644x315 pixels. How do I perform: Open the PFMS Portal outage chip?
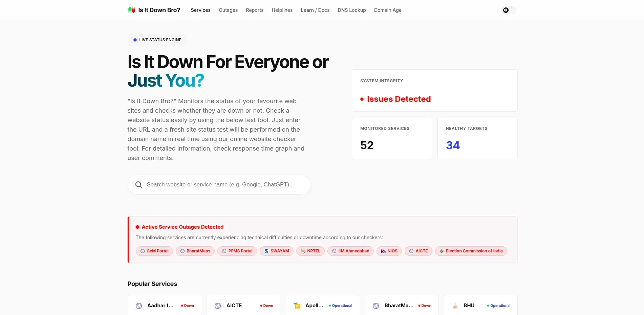click(x=237, y=251)
